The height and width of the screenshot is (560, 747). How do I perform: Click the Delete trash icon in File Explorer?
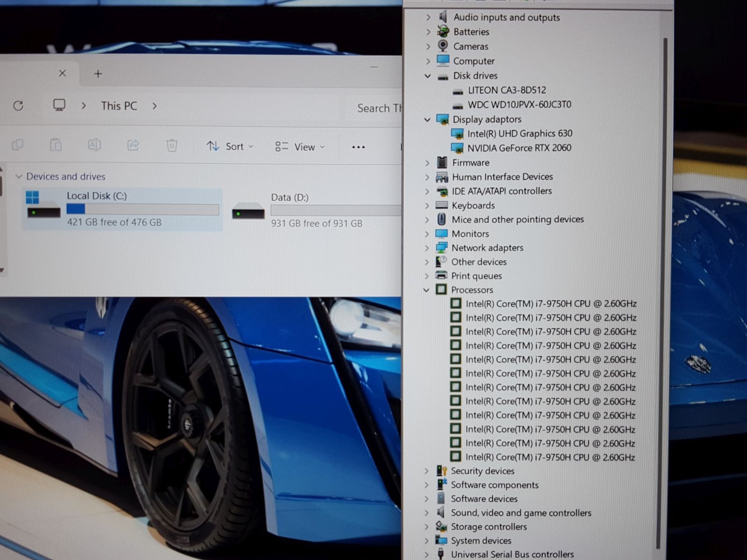(x=172, y=146)
